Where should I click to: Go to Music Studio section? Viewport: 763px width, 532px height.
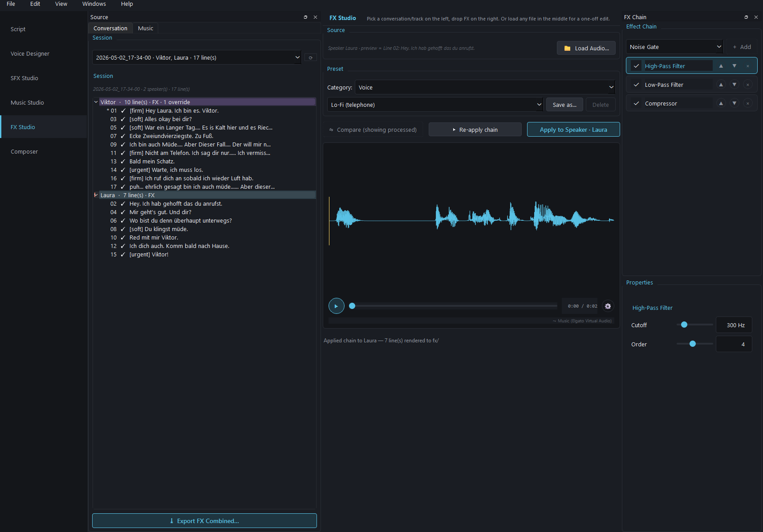[x=43, y=102]
